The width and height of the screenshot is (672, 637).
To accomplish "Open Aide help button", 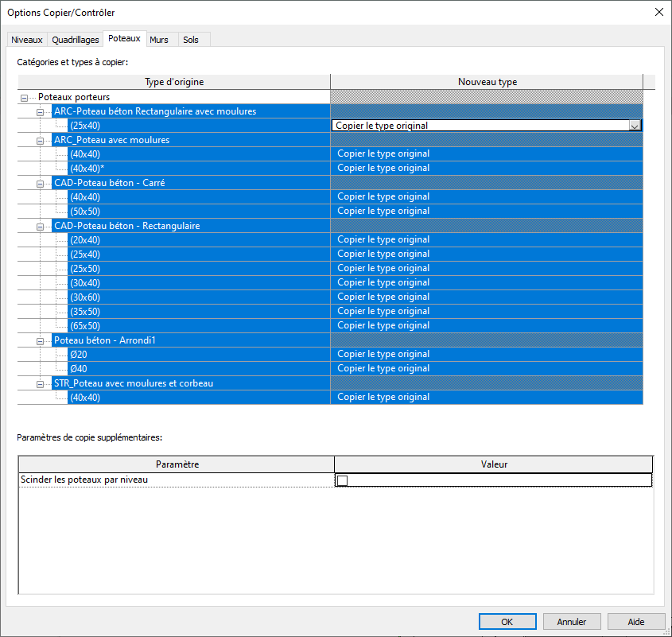I will pos(635,622).
